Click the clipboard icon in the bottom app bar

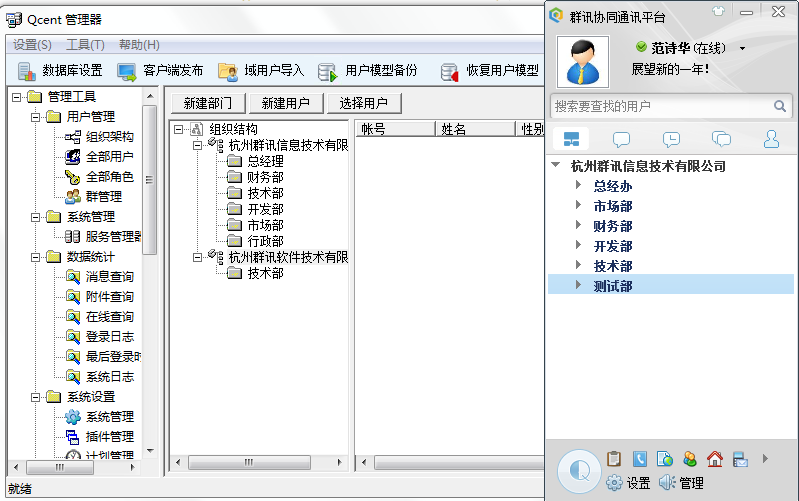pyautogui.click(x=614, y=459)
